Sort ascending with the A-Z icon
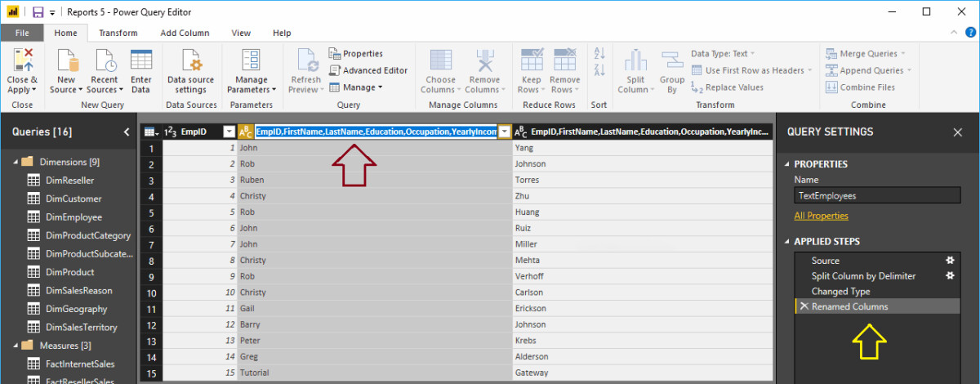This screenshot has width=980, height=384. [599, 53]
